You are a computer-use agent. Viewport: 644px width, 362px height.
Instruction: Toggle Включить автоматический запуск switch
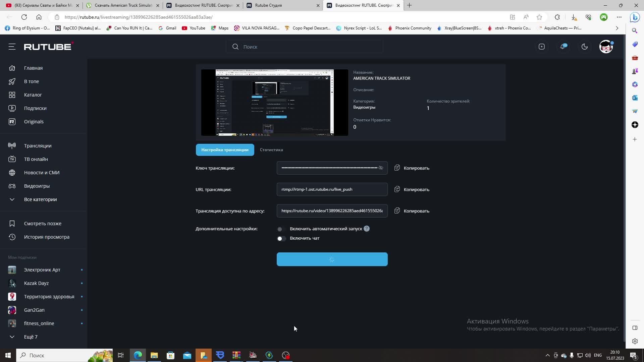(281, 229)
